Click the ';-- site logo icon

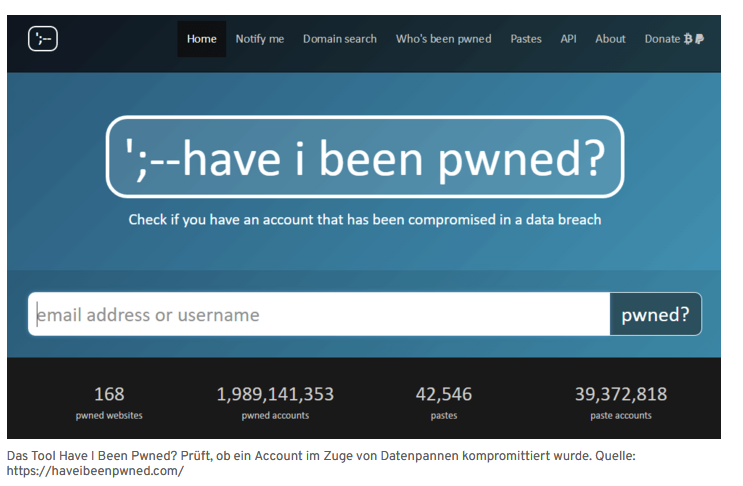tap(43, 39)
